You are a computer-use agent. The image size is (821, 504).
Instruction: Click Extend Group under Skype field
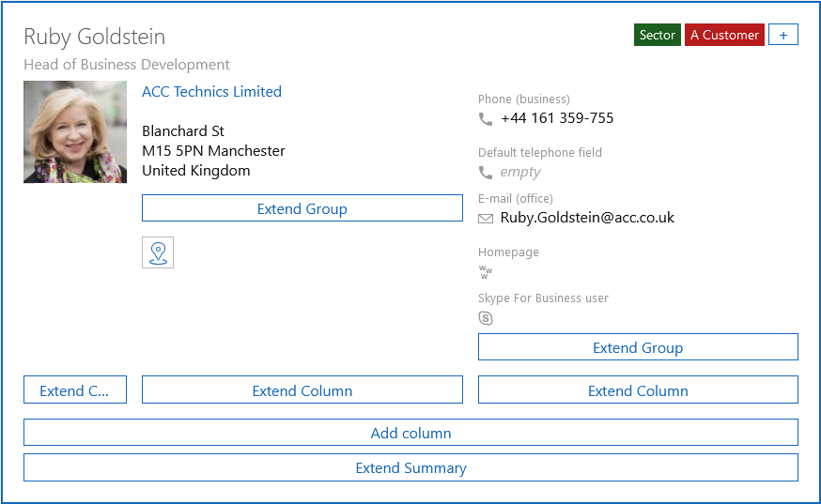[x=638, y=347]
